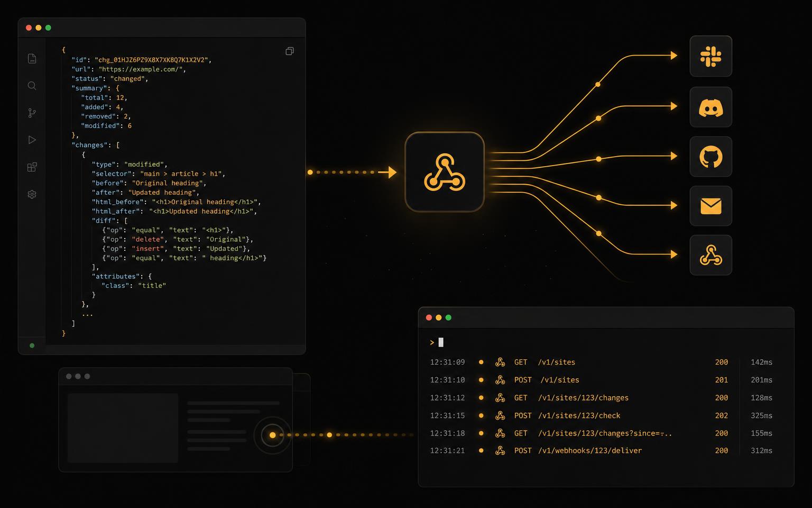
Task: Select the Slack integration tile
Action: (711, 56)
